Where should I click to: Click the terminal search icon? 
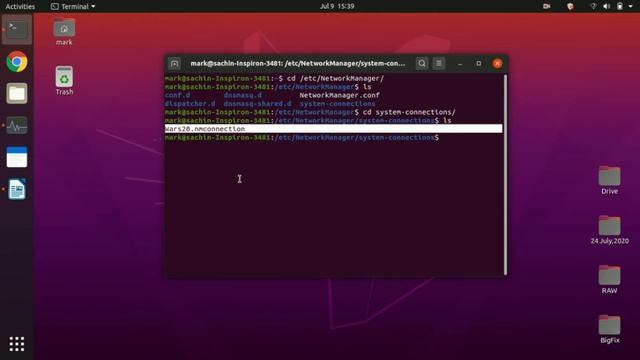point(422,64)
